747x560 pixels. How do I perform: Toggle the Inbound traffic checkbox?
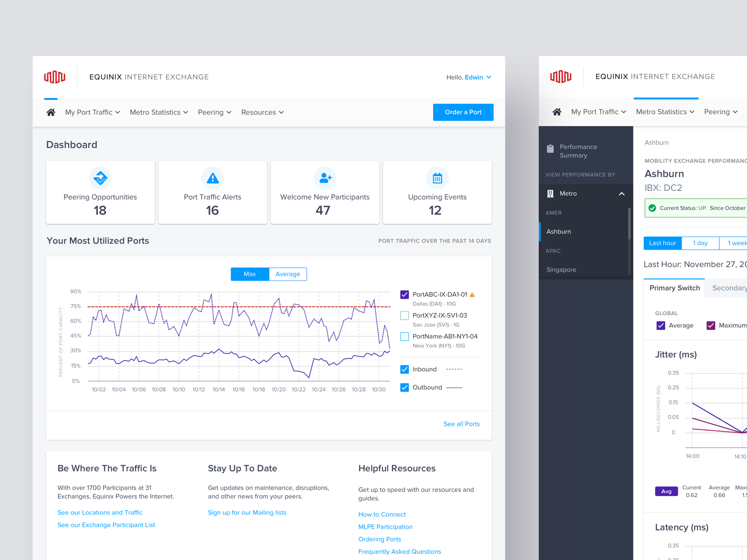405,369
